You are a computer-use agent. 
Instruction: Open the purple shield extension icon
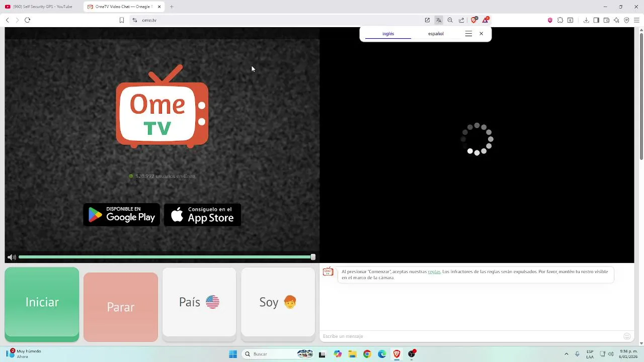[550, 20]
